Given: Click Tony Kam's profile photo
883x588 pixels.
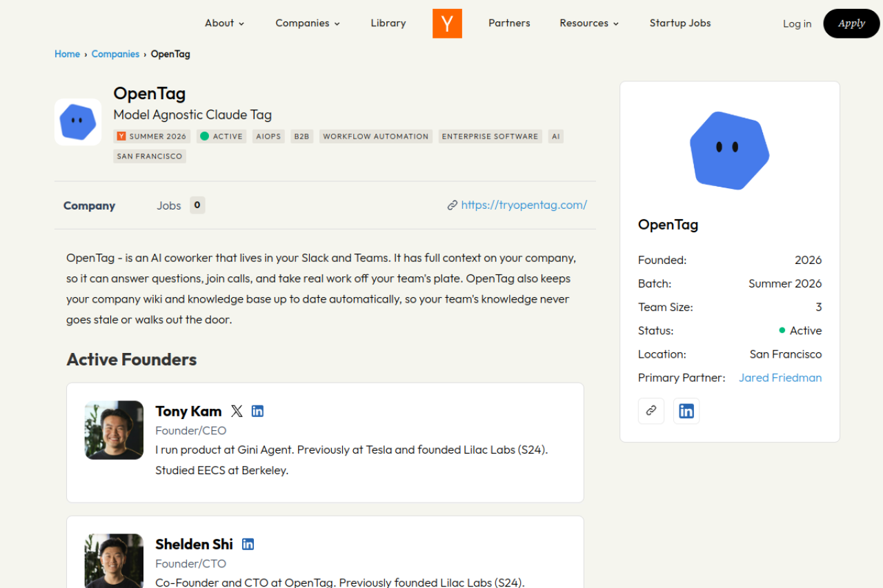Looking at the screenshot, I should coord(115,430).
